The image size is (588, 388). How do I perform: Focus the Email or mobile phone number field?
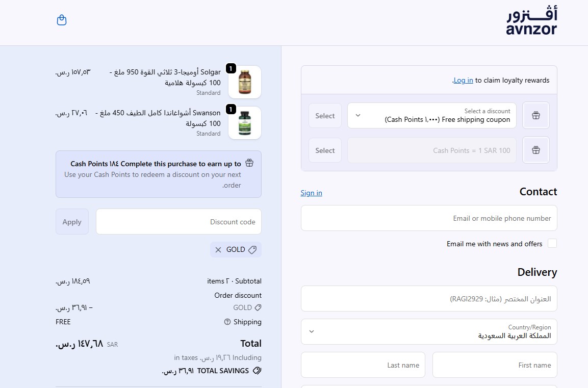point(429,218)
